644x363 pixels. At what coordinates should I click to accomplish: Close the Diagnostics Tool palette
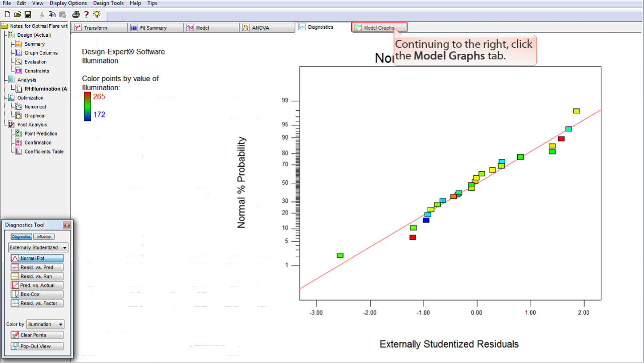pyautogui.click(x=66, y=225)
